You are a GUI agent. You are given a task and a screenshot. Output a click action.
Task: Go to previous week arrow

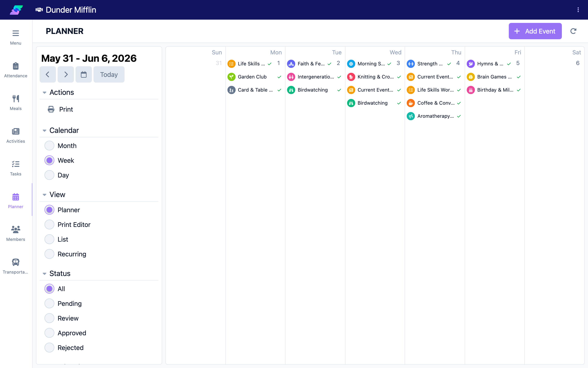coord(48,74)
